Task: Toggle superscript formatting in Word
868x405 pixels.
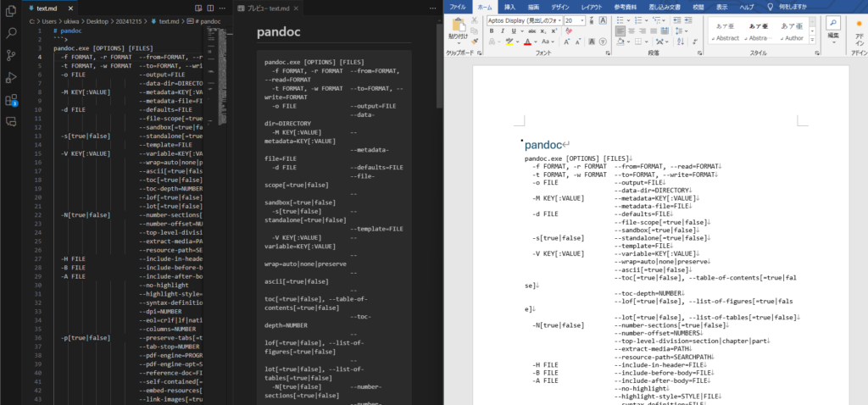Action: coord(554,31)
